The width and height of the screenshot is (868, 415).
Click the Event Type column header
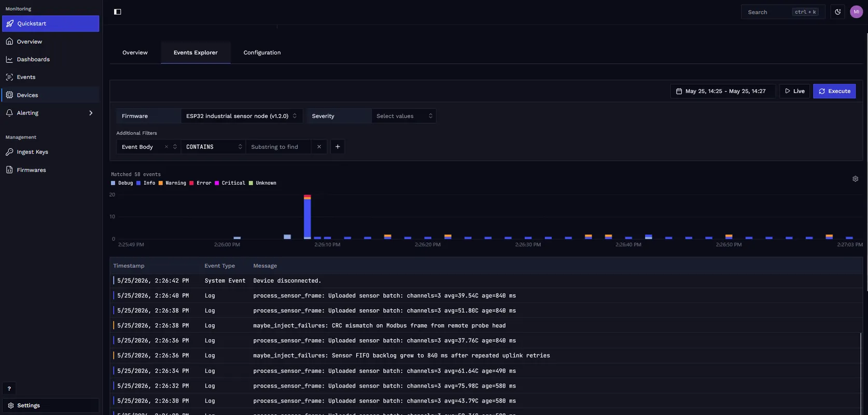(219, 266)
